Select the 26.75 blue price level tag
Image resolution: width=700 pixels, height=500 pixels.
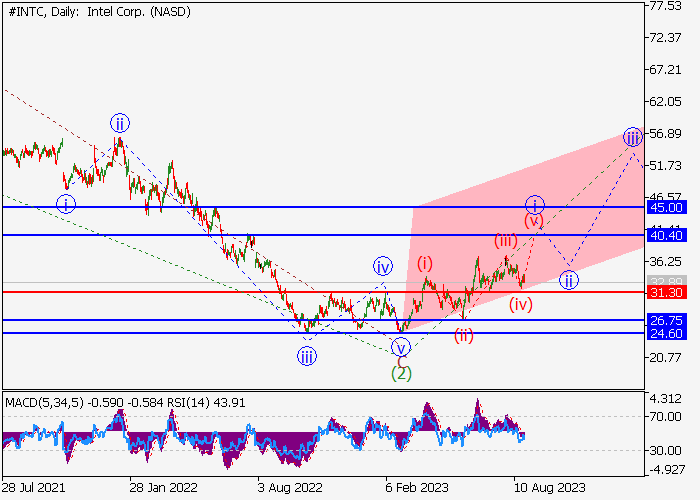pyautogui.click(x=667, y=321)
